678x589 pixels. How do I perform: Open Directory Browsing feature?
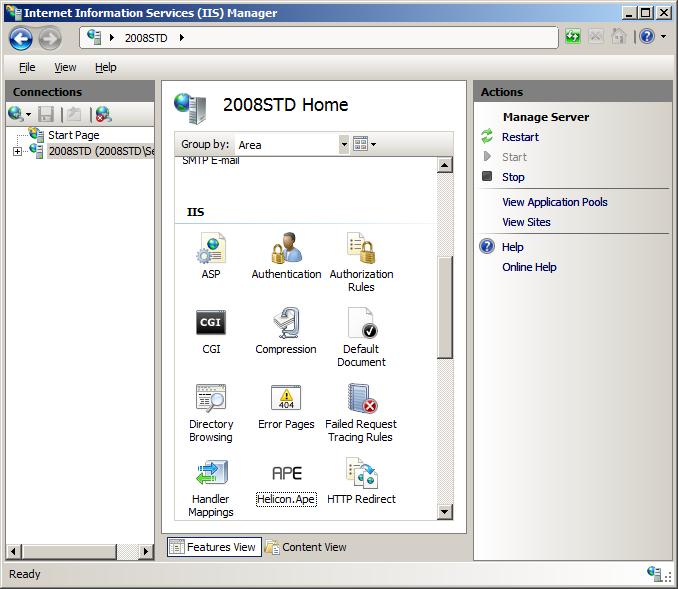(211, 399)
